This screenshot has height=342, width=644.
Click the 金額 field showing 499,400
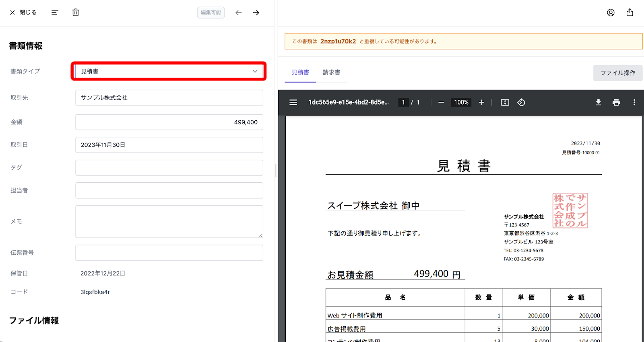pyautogui.click(x=169, y=122)
